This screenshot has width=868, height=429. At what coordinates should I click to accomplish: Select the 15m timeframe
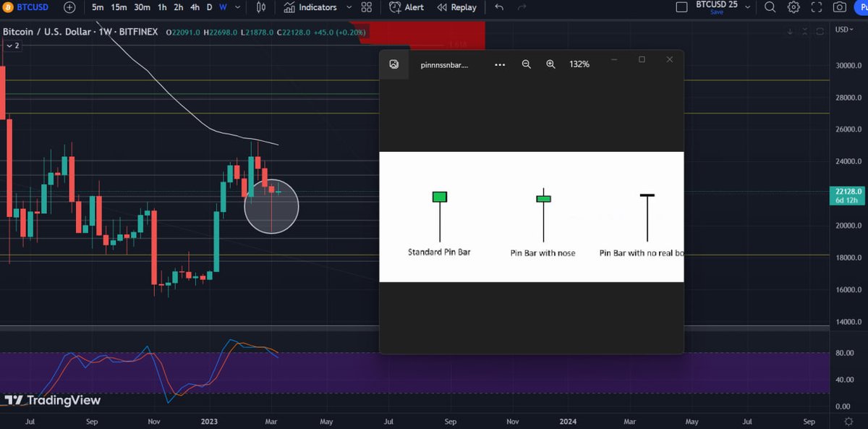click(119, 7)
